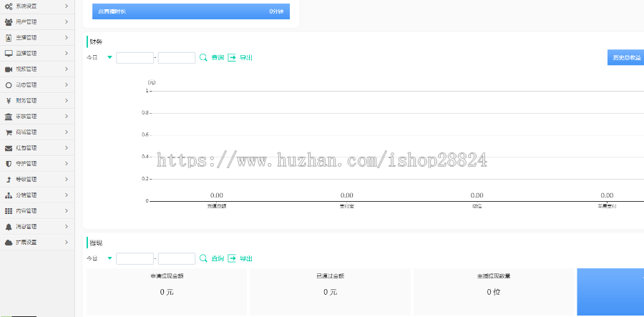Expand the 主播管理 menu chevron
This screenshot has width=644, height=317.
point(66,37)
